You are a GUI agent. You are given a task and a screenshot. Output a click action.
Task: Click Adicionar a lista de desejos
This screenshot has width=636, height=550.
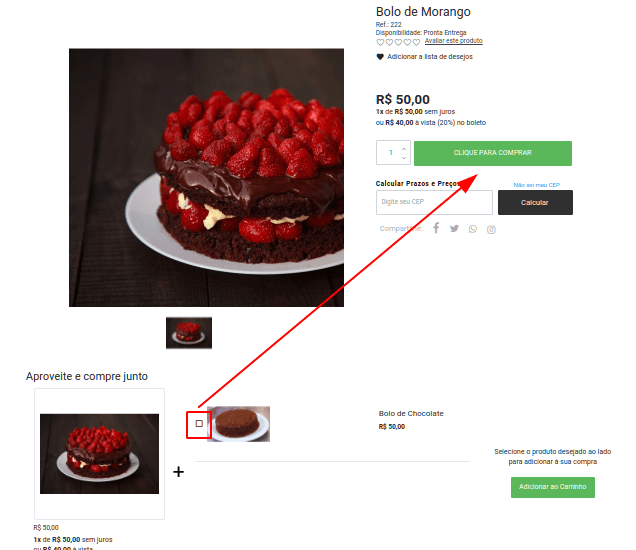click(x=430, y=57)
